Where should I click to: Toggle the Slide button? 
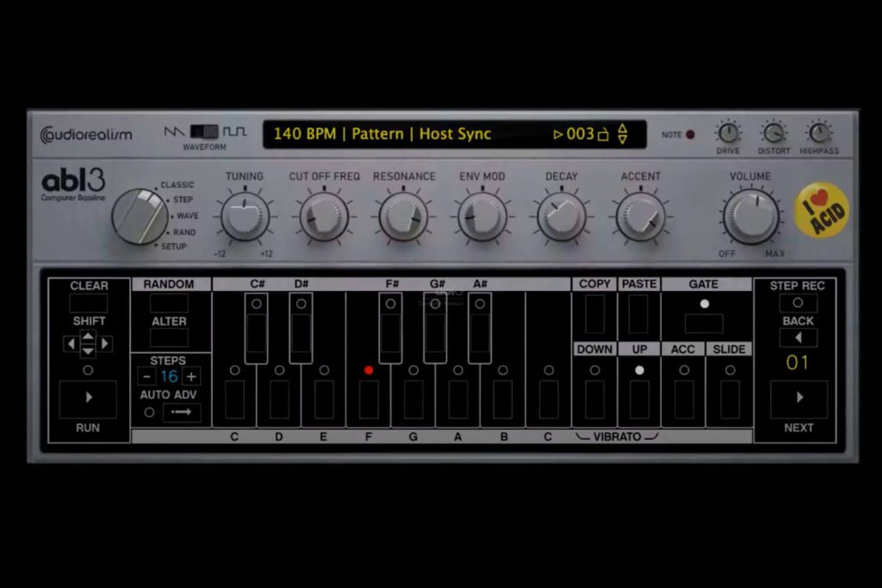[x=730, y=399]
